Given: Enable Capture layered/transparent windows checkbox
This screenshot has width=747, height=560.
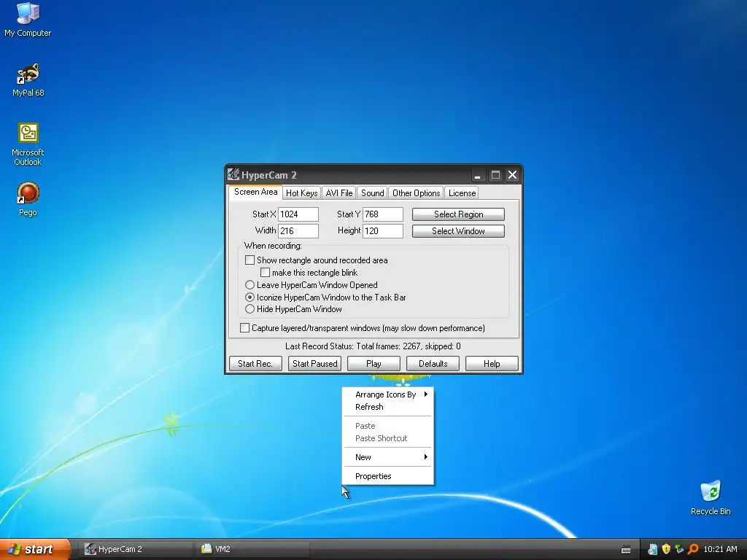Looking at the screenshot, I should [244, 327].
